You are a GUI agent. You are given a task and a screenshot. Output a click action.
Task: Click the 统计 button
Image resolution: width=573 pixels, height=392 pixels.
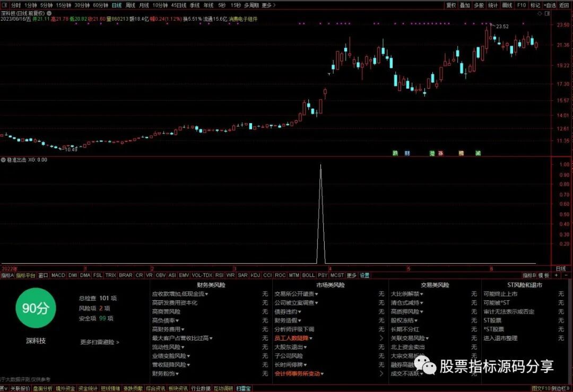click(x=493, y=5)
